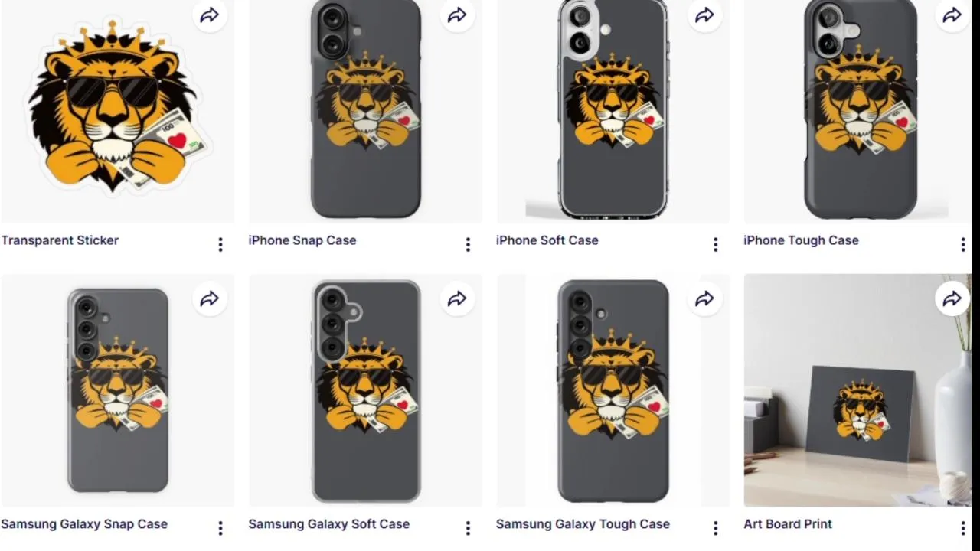Screen dimensions: 980x551
Task: Share the Samsung Galaxy Snap Case product
Action: (x=209, y=299)
